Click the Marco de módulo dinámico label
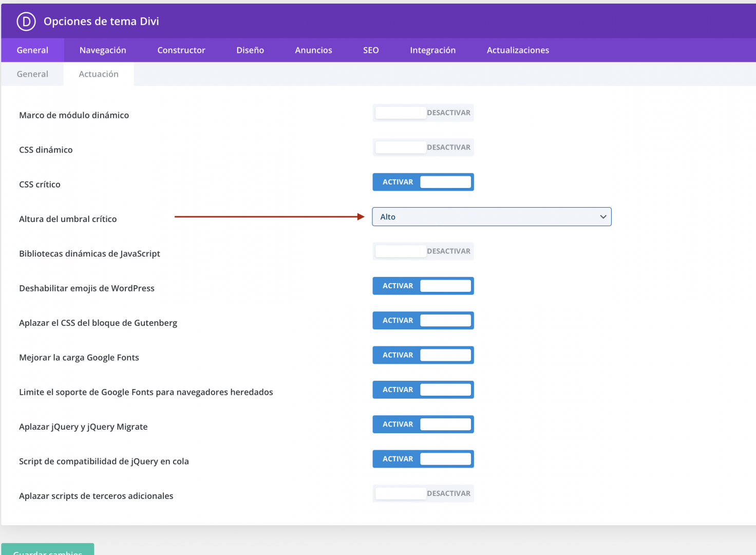The height and width of the screenshot is (555, 756). coord(74,115)
